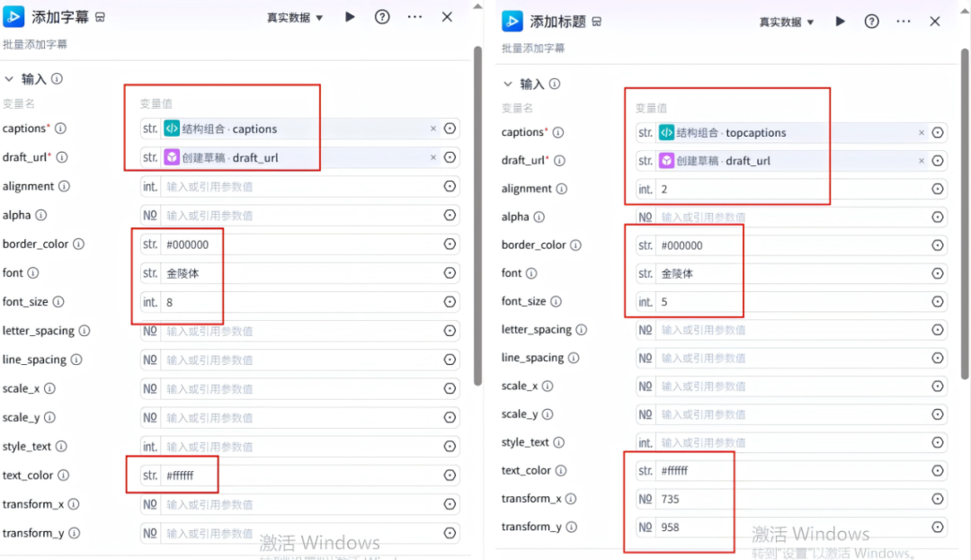Show info for font in 添加标题 panel
The image size is (971, 560).
531,273
